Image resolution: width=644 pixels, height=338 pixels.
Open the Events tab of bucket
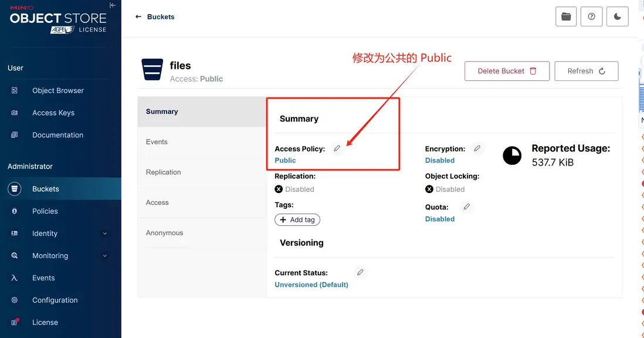157,142
